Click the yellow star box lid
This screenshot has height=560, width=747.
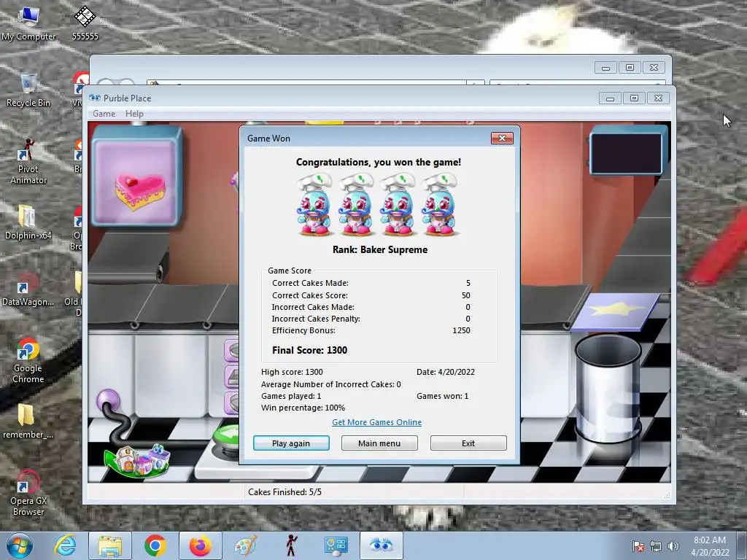[x=616, y=311]
